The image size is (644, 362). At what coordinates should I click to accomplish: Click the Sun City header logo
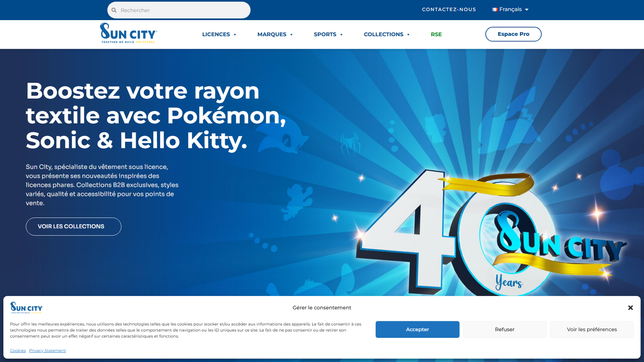tap(128, 33)
